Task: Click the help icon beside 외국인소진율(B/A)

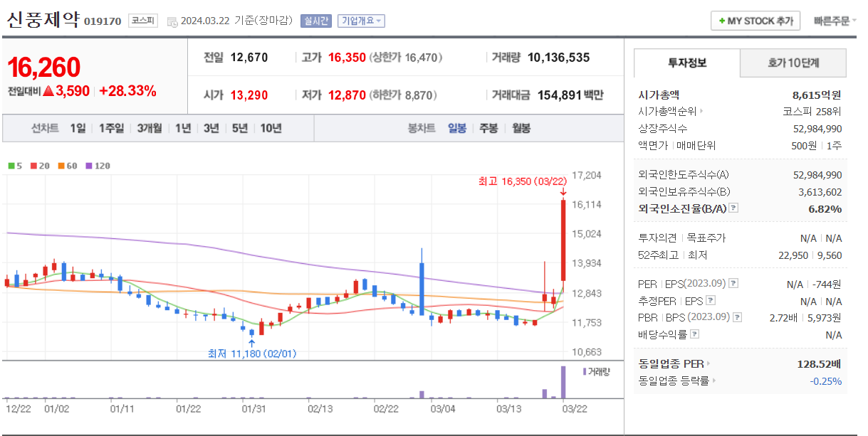Action: tap(734, 208)
